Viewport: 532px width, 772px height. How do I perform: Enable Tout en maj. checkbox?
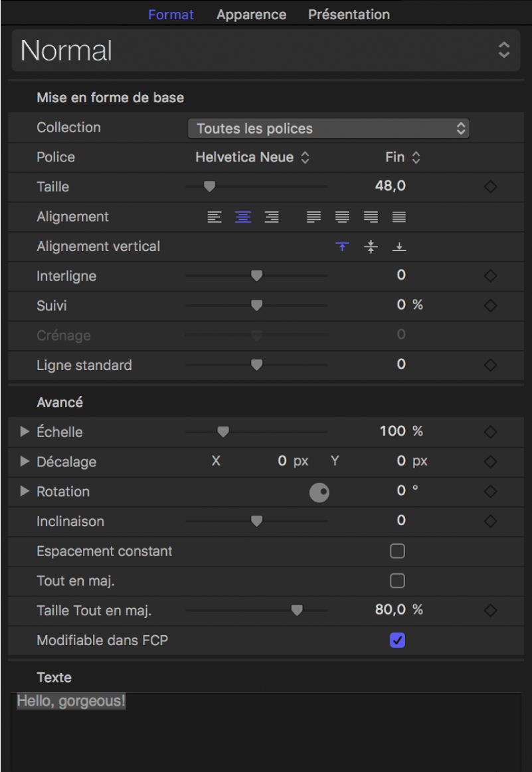click(x=397, y=581)
